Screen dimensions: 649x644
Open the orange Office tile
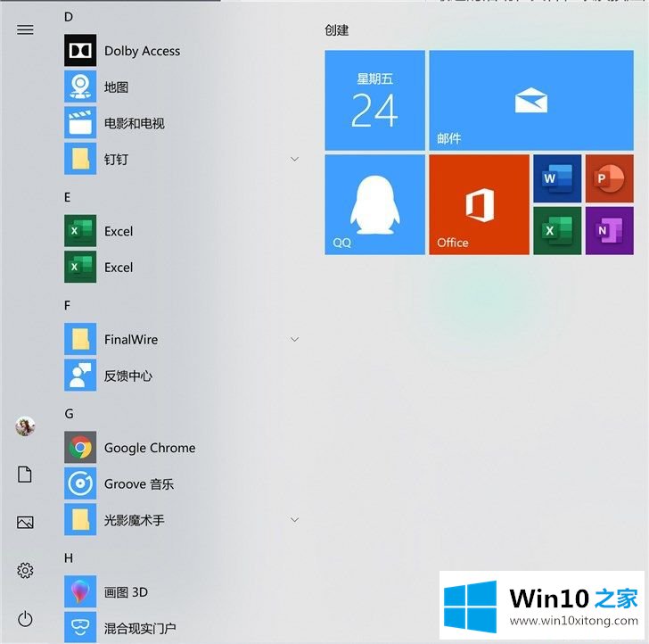pos(479,204)
